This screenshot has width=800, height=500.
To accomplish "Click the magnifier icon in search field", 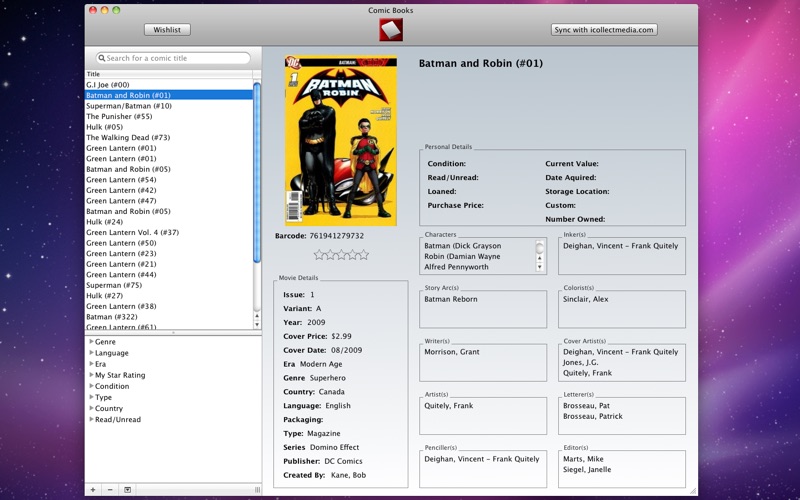I will [102, 58].
